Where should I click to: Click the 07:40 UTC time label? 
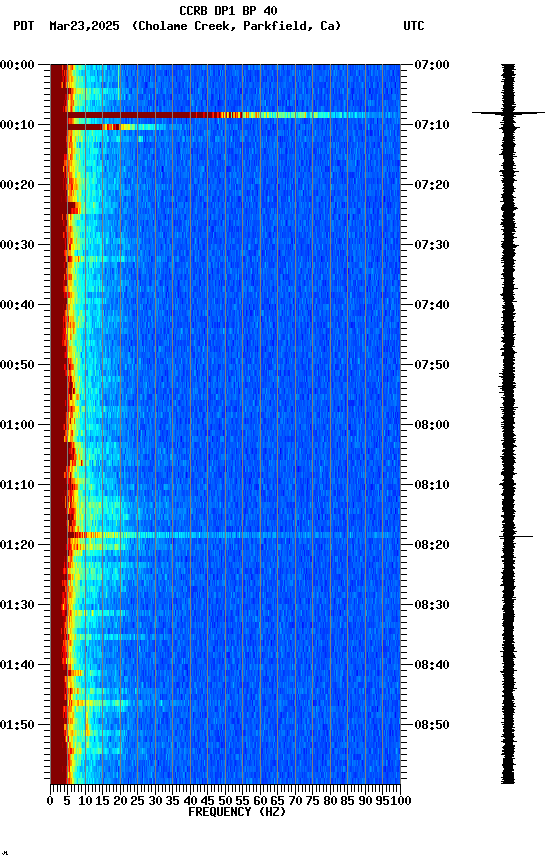[x=432, y=305]
